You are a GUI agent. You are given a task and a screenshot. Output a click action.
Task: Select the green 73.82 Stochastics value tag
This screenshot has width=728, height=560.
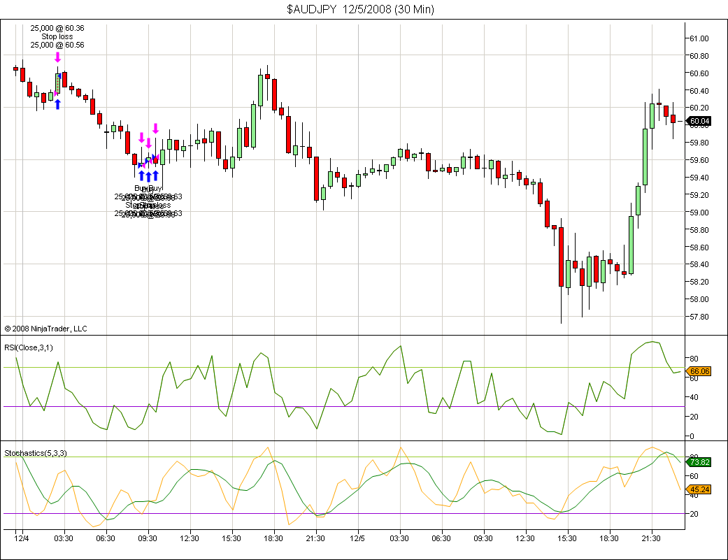coord(699,462)
